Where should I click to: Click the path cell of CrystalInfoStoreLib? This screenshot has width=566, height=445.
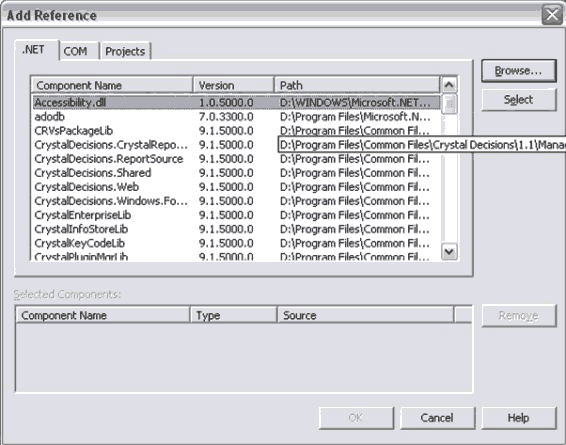(355, 229)
